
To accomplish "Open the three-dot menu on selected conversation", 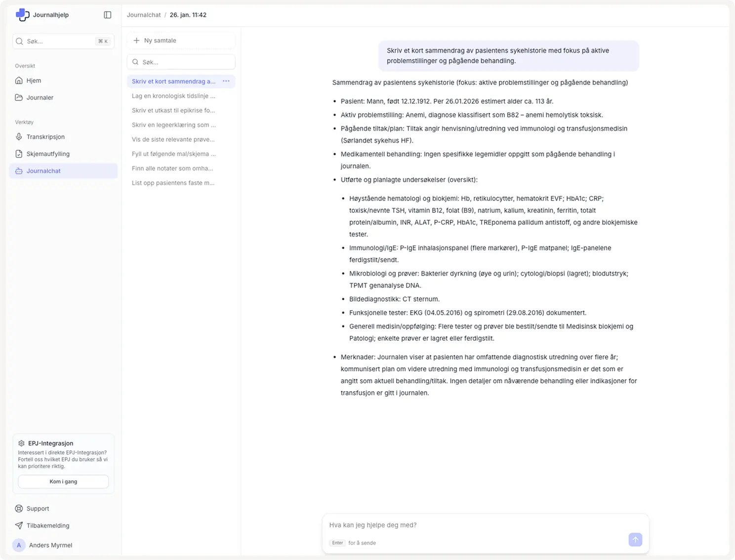I will (x=226, y=81).
